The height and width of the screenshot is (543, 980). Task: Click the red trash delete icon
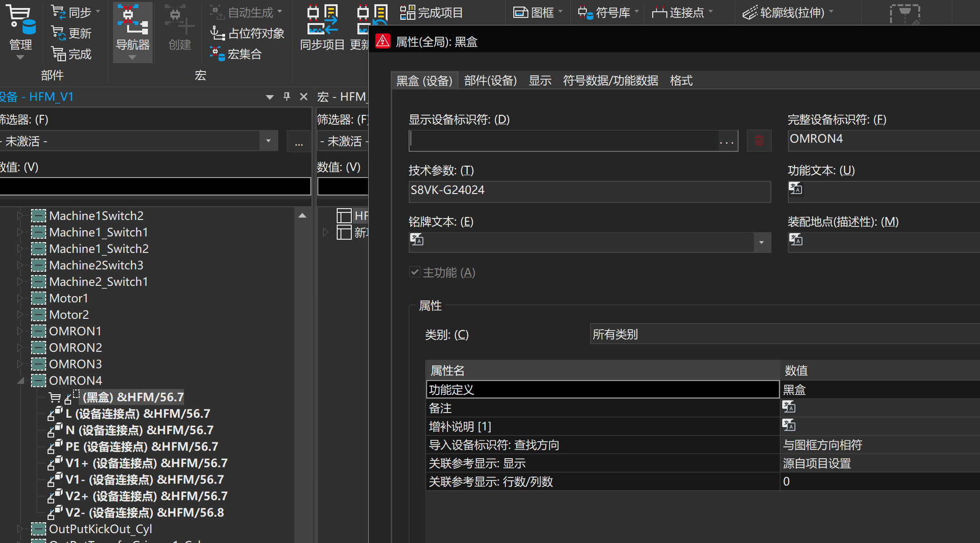(759, 141)
